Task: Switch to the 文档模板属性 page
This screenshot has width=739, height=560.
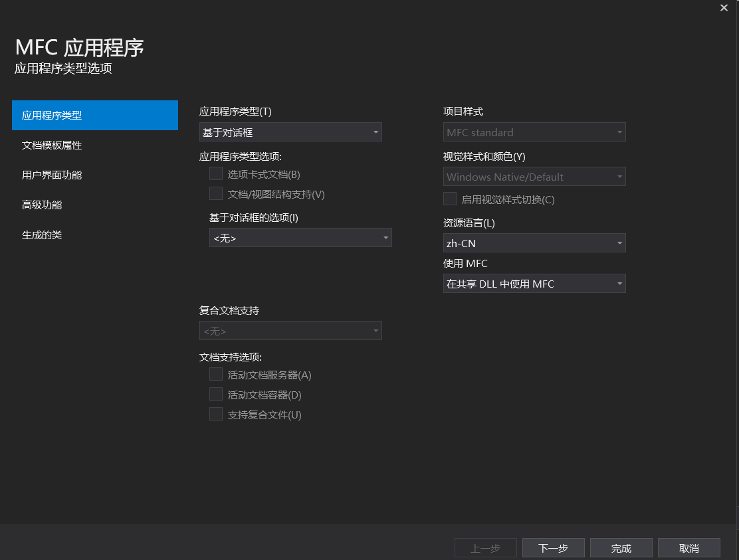Action: (51, 145)
